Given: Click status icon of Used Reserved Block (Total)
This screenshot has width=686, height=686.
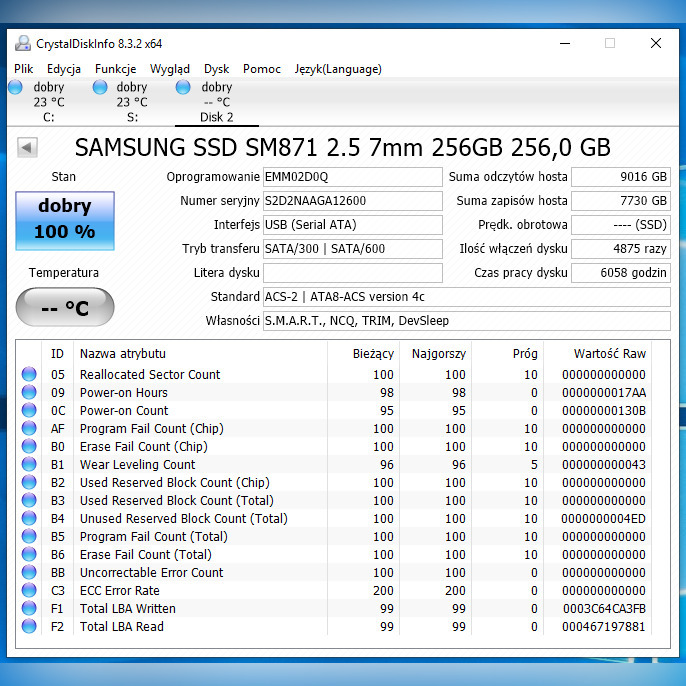Looking at the screenshot, I should pyautogui.click(x=29, y=500).
